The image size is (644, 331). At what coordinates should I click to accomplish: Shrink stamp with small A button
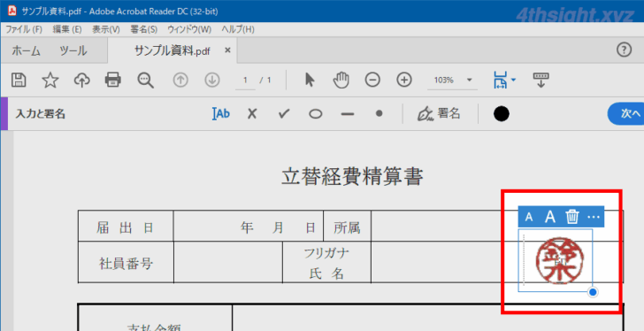[529, 217]
